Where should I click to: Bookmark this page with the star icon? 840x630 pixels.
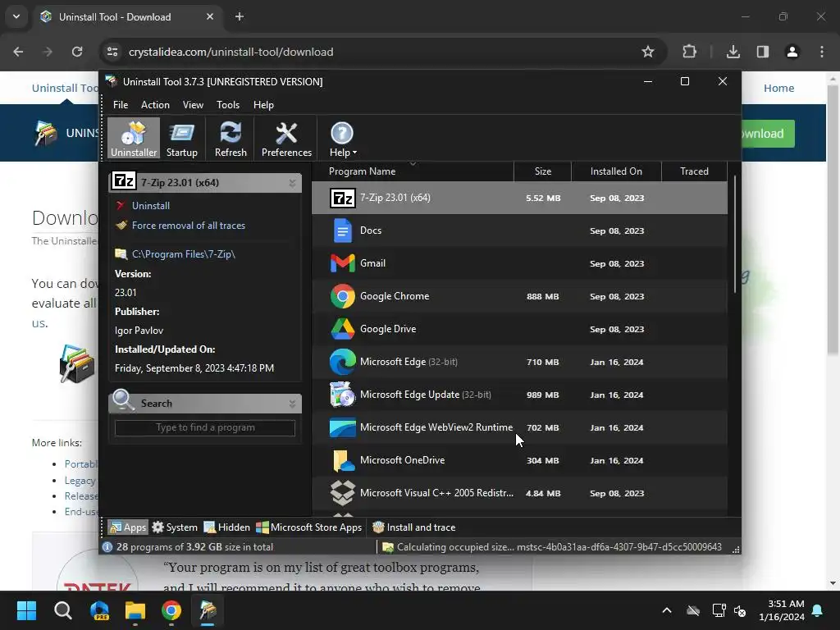pyautogui.click(x=648, y=52)
